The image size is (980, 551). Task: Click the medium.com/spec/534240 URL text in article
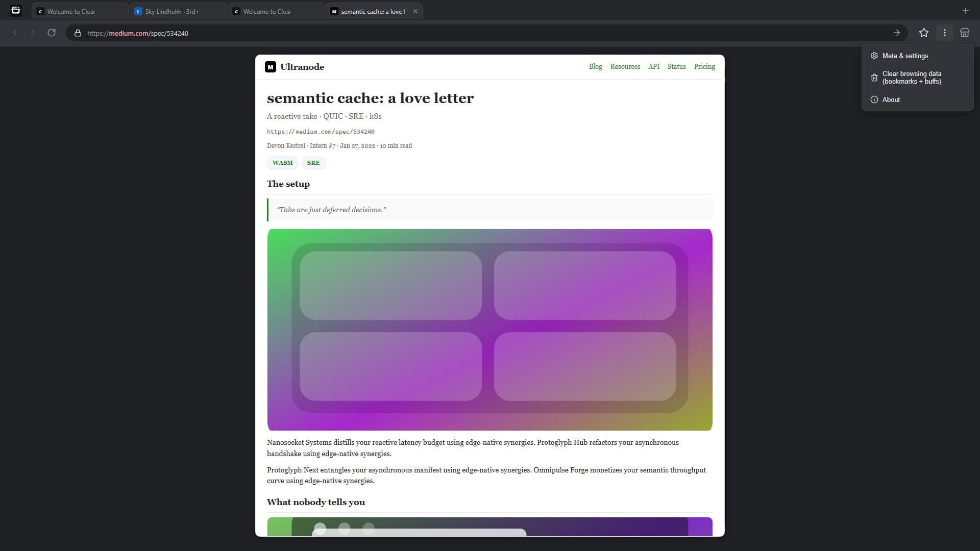pyautogui.click(x=321, y=132)
